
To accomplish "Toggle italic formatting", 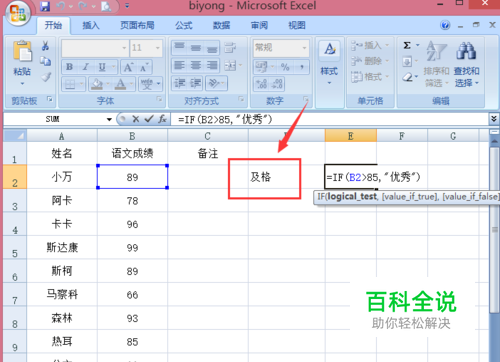I will pyautogui.click(x=86, y=67).
